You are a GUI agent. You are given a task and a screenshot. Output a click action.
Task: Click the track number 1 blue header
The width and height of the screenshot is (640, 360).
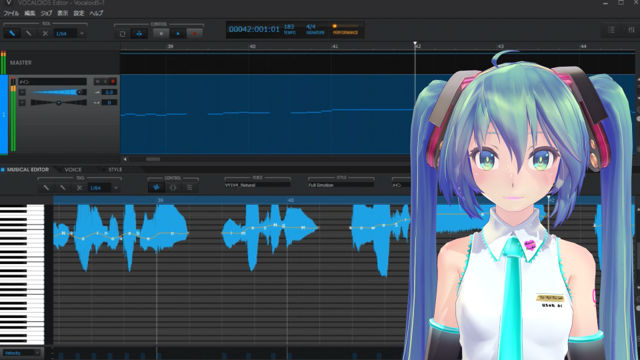pos(4,114)
